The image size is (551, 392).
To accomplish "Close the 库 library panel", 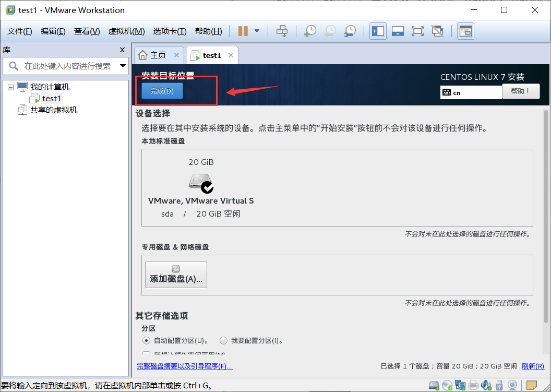I will coord(122,50).
